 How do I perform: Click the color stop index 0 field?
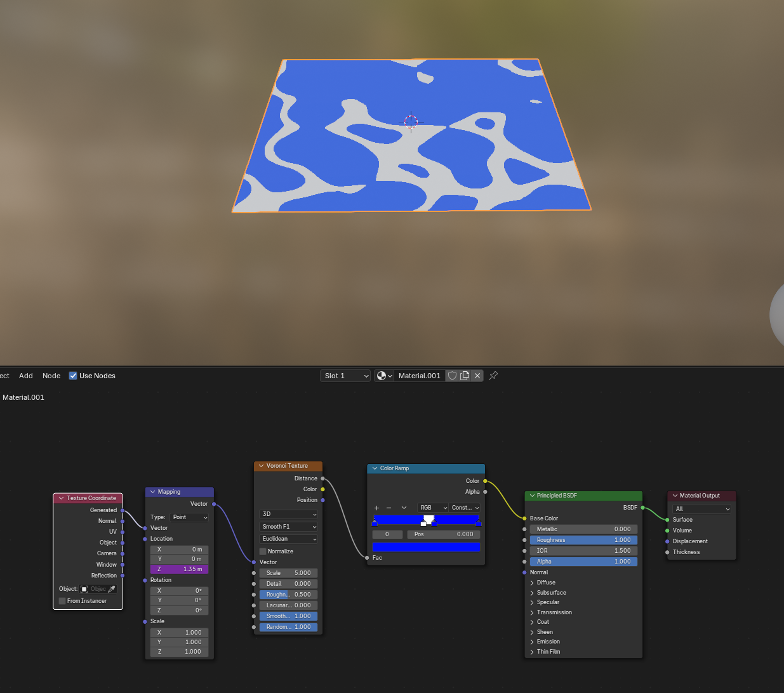pos(387,534)
